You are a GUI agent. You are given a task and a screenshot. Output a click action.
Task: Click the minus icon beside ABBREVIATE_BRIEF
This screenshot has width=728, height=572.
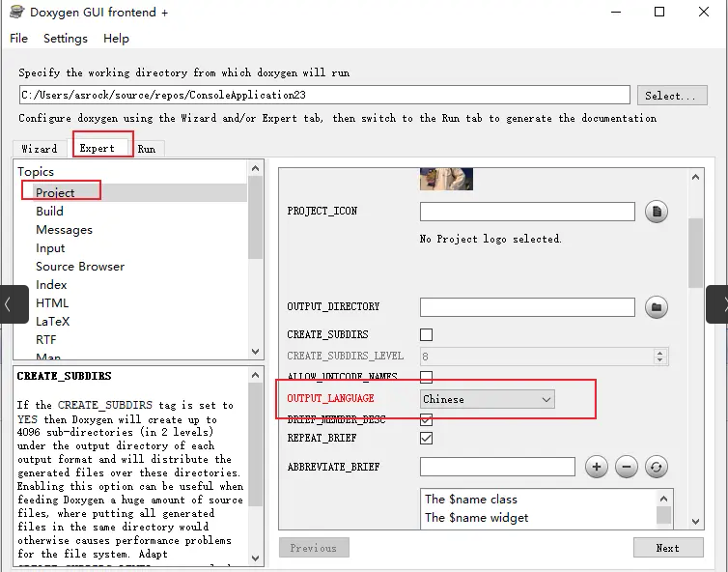[x=627, y=467]
